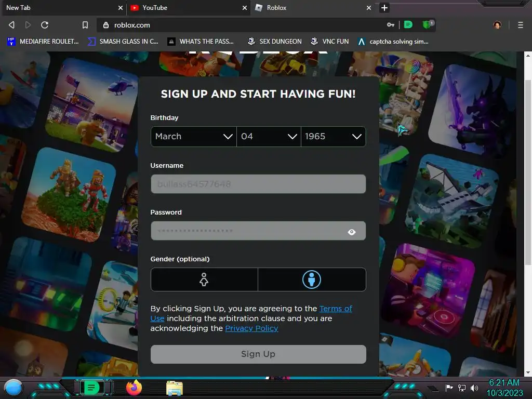The height and width of the screenshot is (399, 532).
Task: Open the saved passwords key icon
Action: click(391, 25)
